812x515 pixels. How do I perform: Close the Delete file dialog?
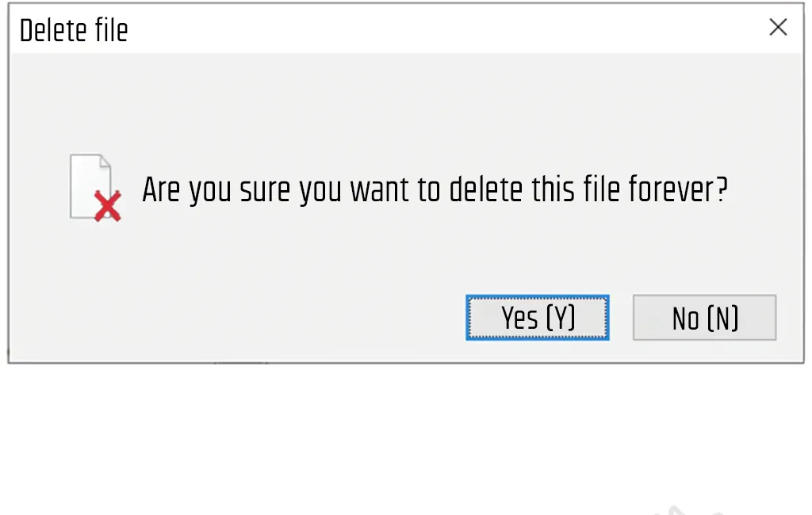click(x=778, y=28)
